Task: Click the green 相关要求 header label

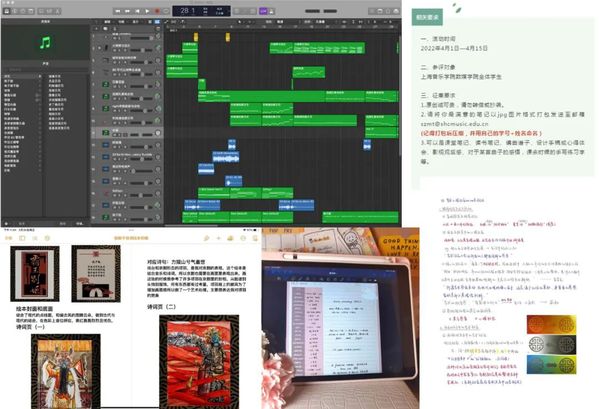Action: 427,17
